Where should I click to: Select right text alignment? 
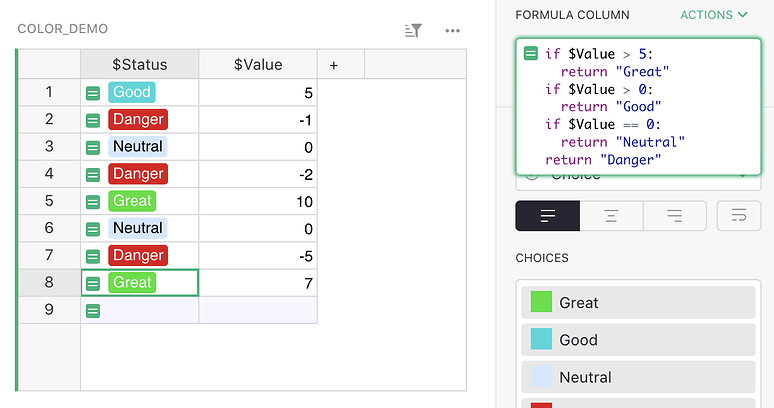(x=674, y=216)
